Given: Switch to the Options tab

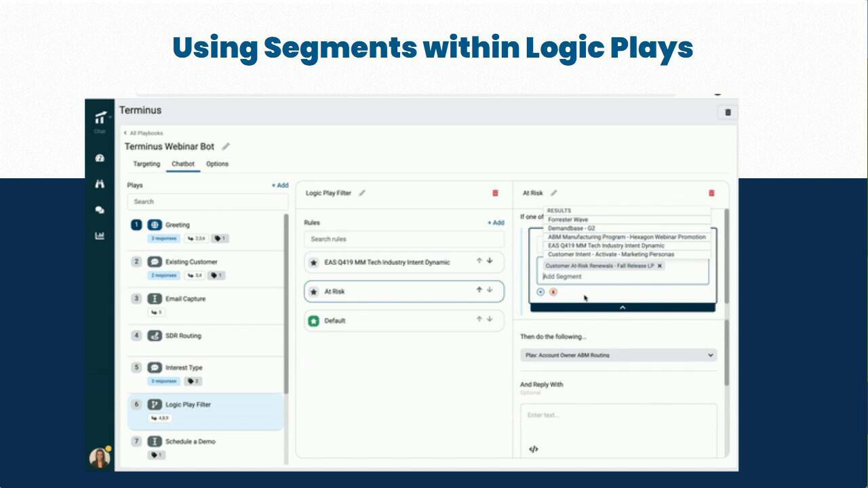Looking at the screenshot, I should [217, 163].
